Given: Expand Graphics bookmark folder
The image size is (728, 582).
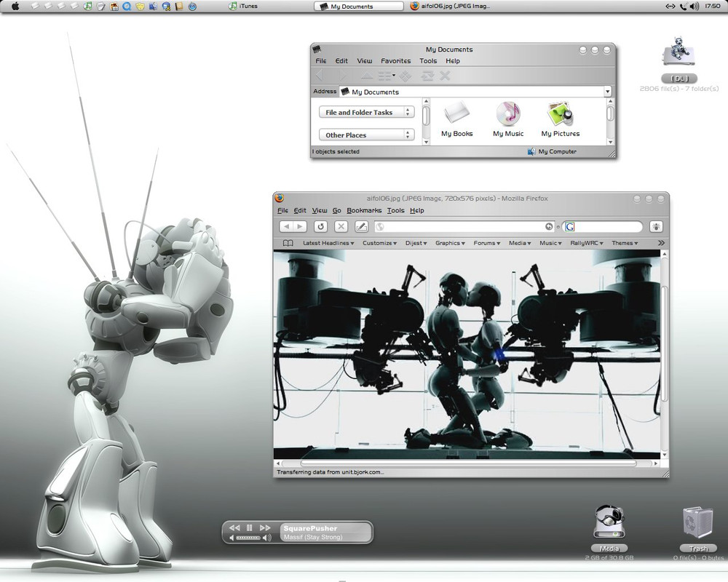Looking at the screenshot, I should tap(450, 243).
